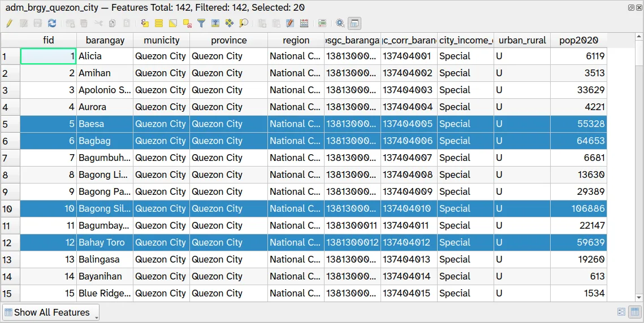The image size is (644, 323).
Task: Switch to form view at bottom right
Action: 621,312
